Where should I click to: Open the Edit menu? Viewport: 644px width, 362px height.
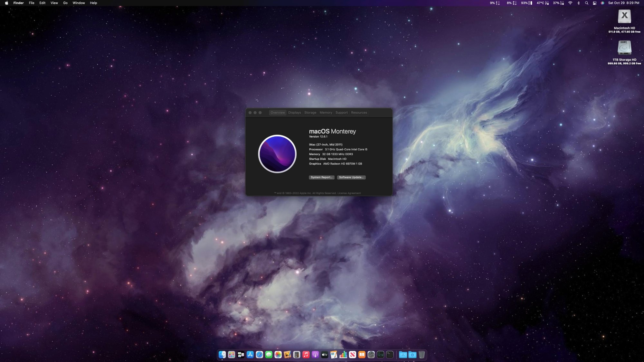(42, 3)
